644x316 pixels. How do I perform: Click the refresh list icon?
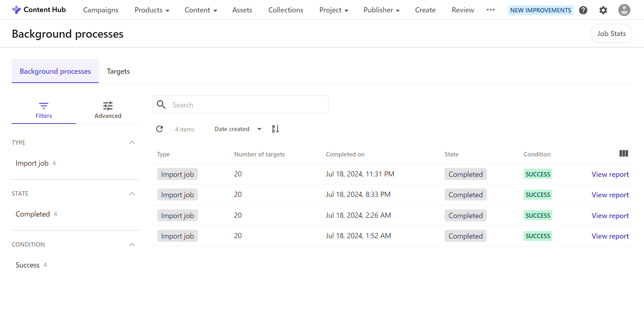pos(160,129)
